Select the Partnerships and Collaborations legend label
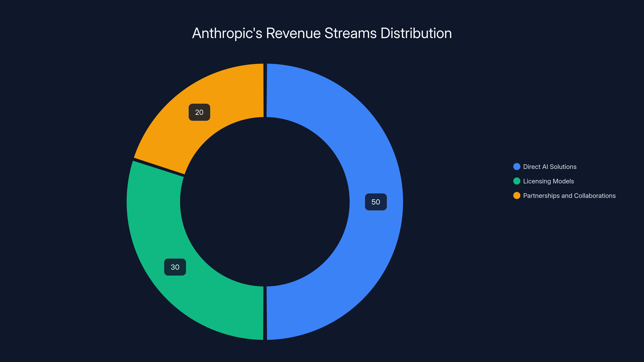The image size is (644, 362). [x=569, y=196]
